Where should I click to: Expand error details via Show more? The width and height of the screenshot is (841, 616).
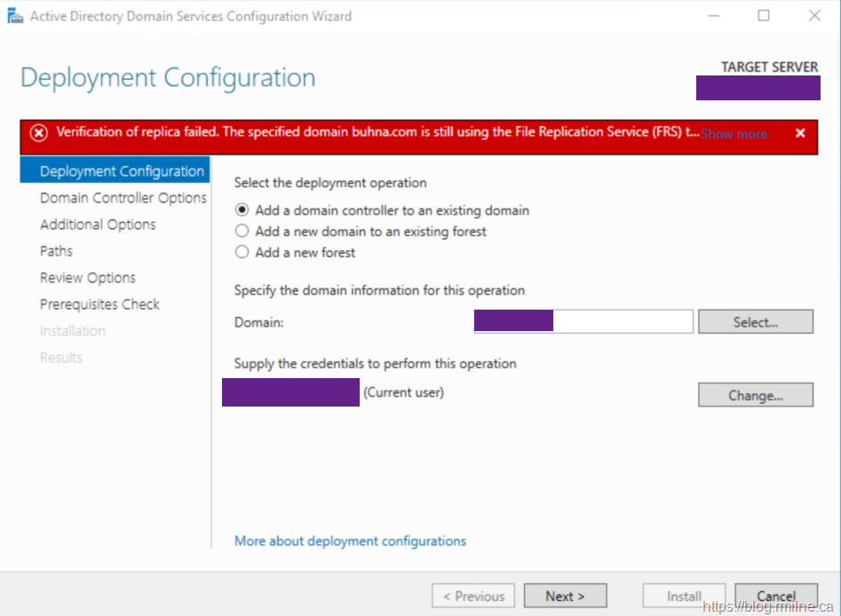tap(734, 133)
